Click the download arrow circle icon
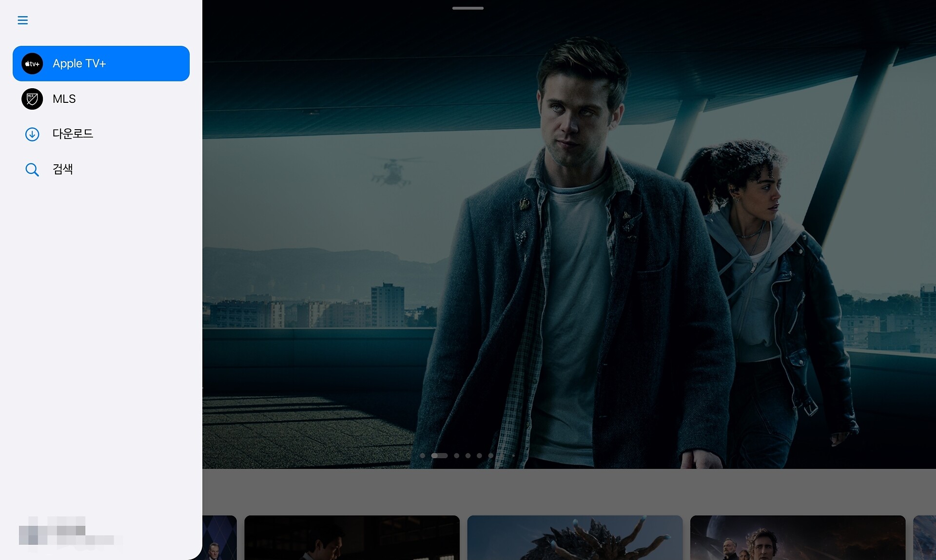 click(32, 134)
